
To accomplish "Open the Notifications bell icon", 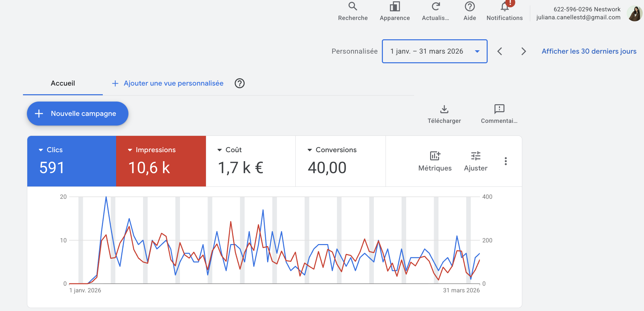I will tap(505, 6).
